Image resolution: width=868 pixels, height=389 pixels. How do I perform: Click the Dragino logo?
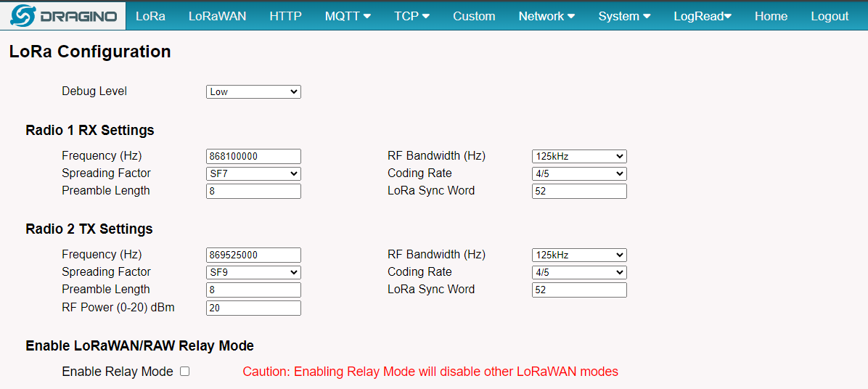[x=63, y=16]
